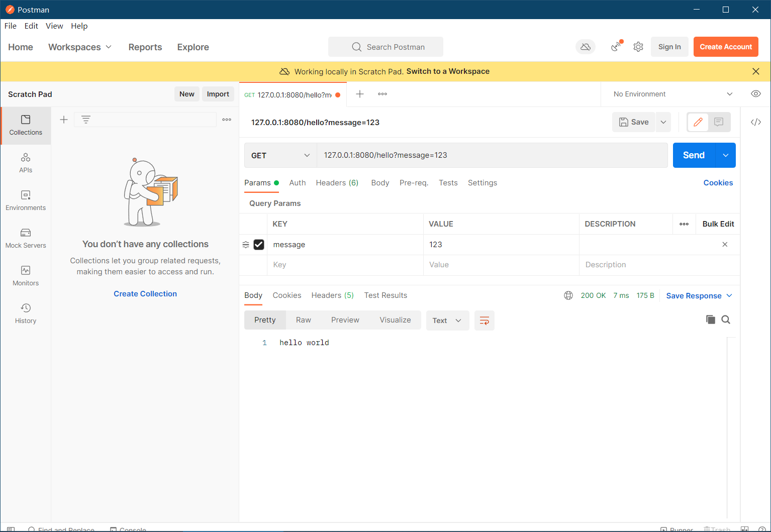The image size is (771, 532).
Task: Switch to the Auth request tab
Action: click(298, 183)
